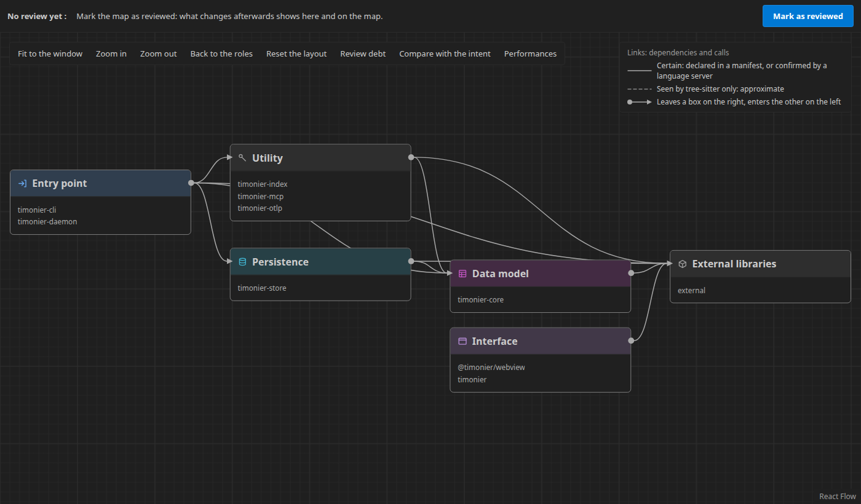Select the Utility node header
Viewport: 861px width, 504px height.
point(320,158)
